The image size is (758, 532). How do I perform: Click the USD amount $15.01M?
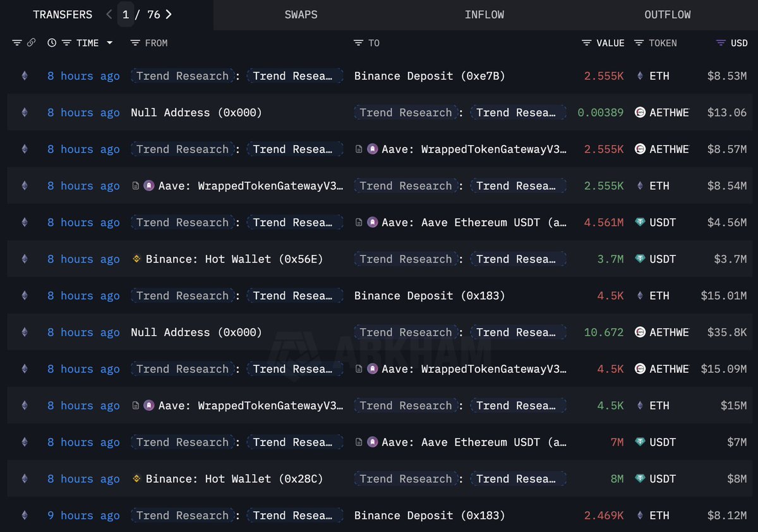(x=724, y=295)
